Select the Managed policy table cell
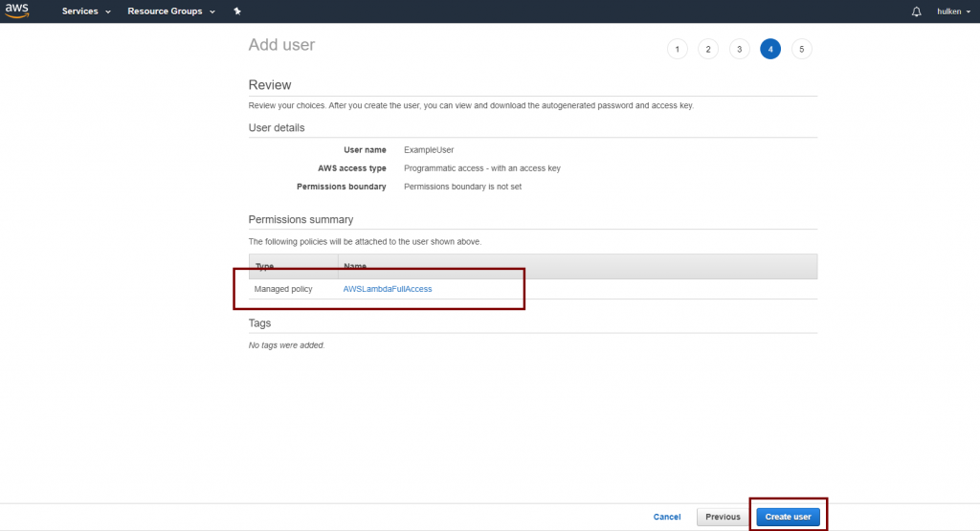Screen dimensions: 980x531 (x=283, y=289)
